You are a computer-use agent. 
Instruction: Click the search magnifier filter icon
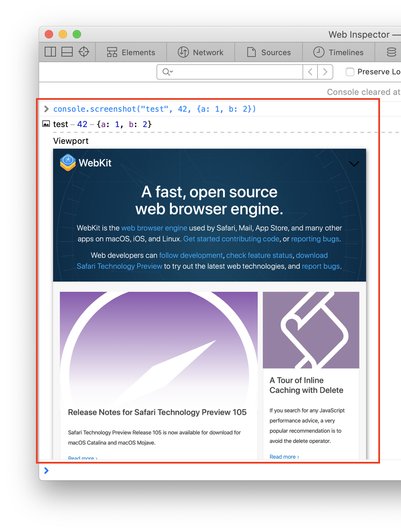[x=167, y=72]
